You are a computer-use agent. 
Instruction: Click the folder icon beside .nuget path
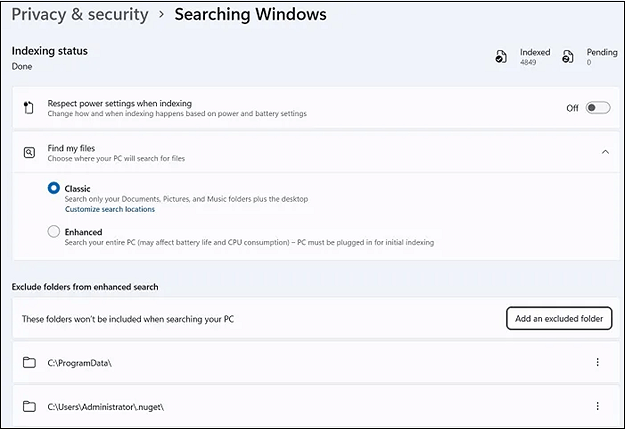pyautogui.click(x=29, y=406)
